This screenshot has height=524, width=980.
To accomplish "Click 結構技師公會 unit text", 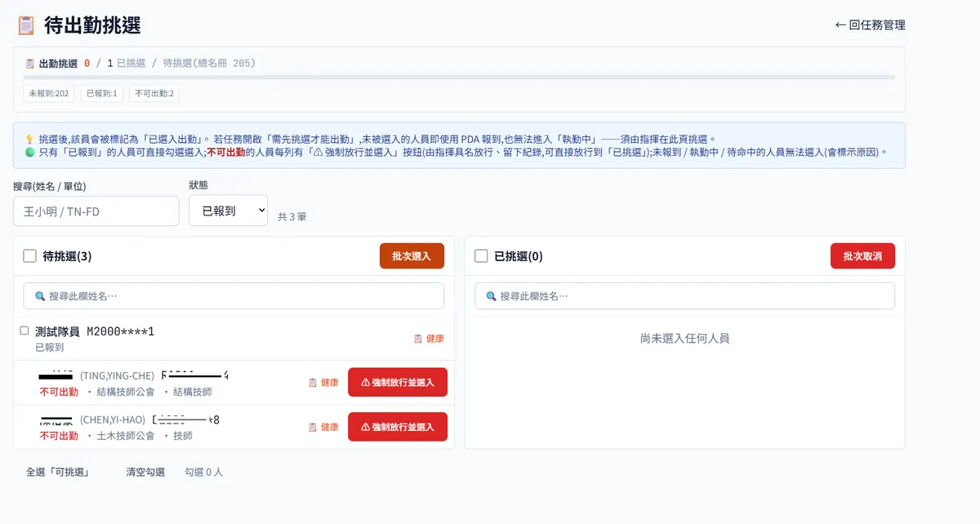I will coord(126,392).
